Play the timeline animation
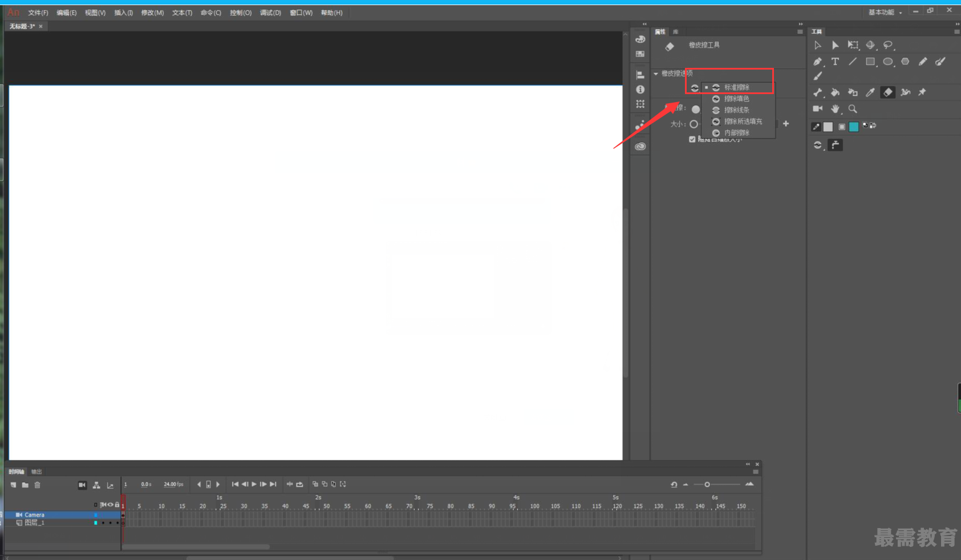This screenshot has width=961, height=560. pos(254,484)
